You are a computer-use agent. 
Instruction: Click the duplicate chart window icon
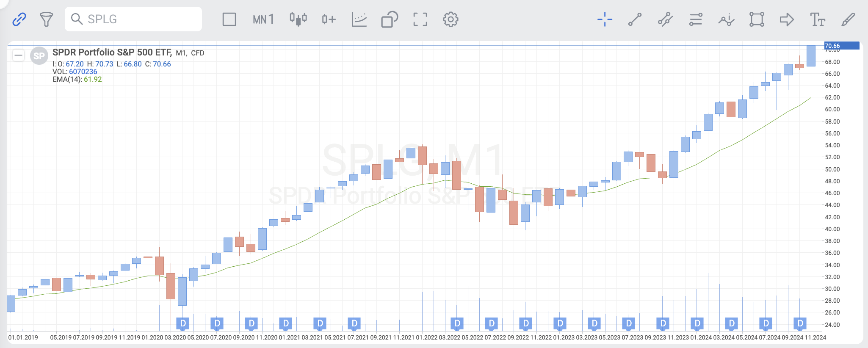390,19
